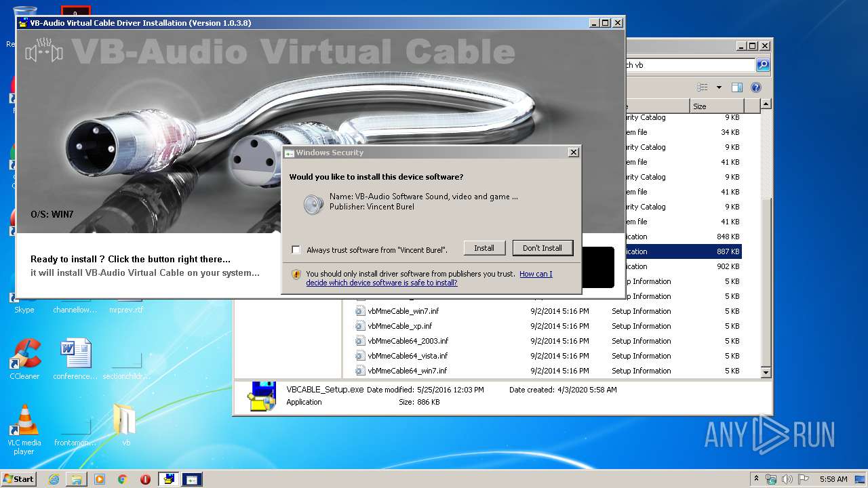Open the sectionchildr desktop file

point(126,364)
